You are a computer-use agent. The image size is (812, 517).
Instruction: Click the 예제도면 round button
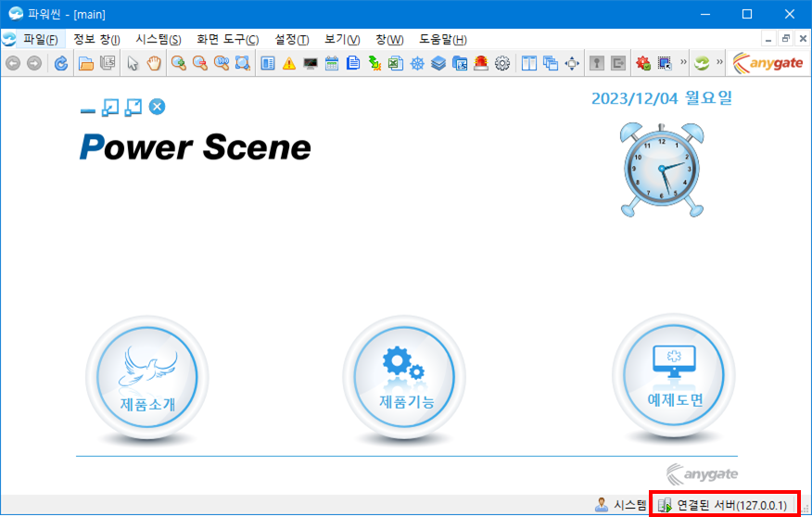point(674,375)
